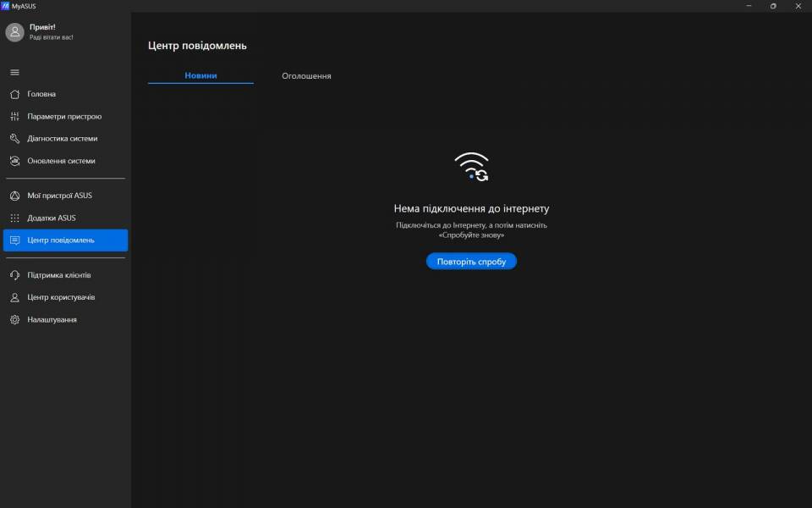Click the Додатки ASUS grid icon
812x508 pixels.
14,218
